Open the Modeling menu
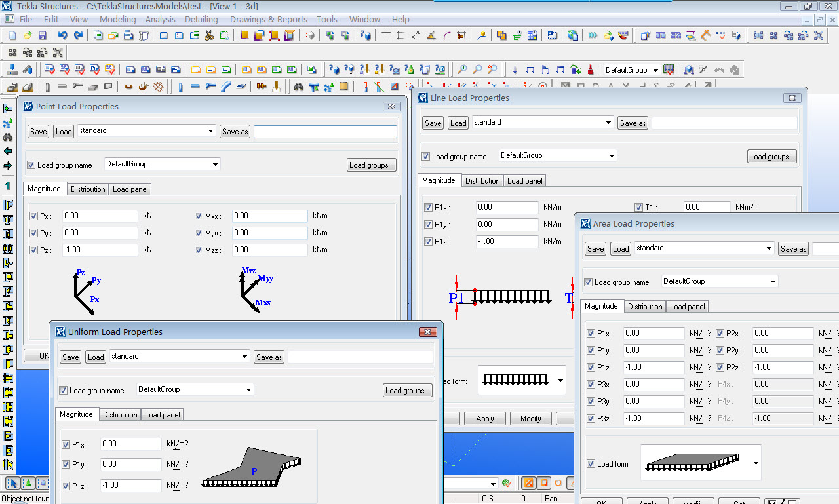 coord(117,19)
